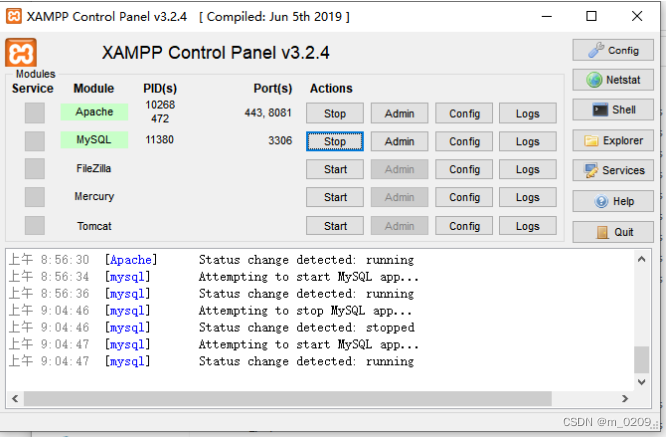Select the MySQL module label
The image size is (666, 437).
click(94, 140)
